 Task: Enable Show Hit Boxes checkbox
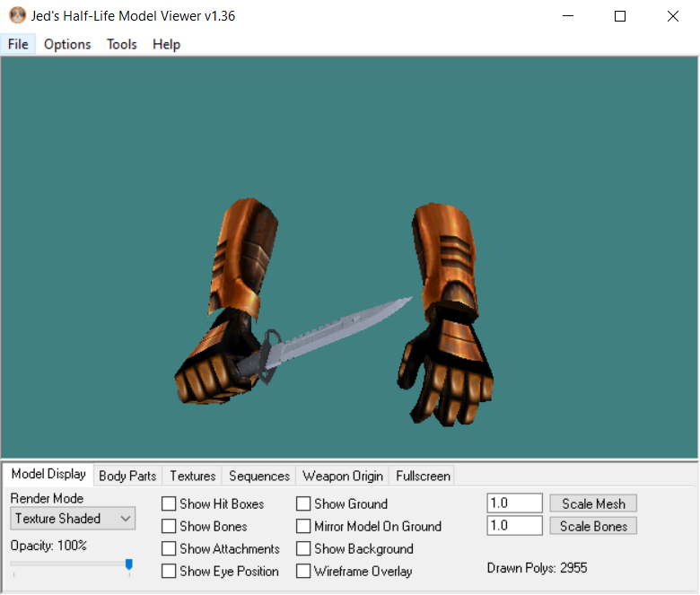coord(169,504)
